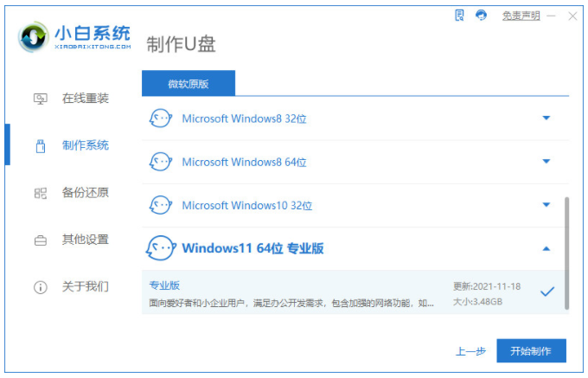Expand the Microsoft Windows8 32位 arrow
Image resolution: width=588 pixels, height=378 pixels.
coord(546,119)
